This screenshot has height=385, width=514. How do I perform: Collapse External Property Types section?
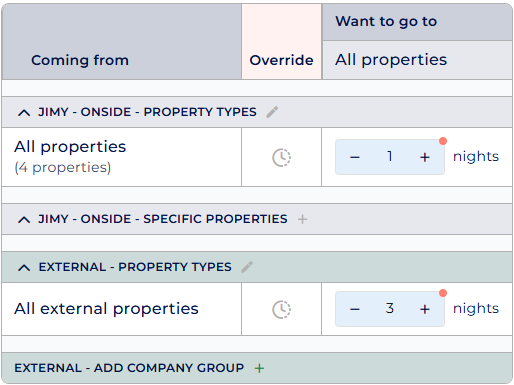tap(24, 267)
